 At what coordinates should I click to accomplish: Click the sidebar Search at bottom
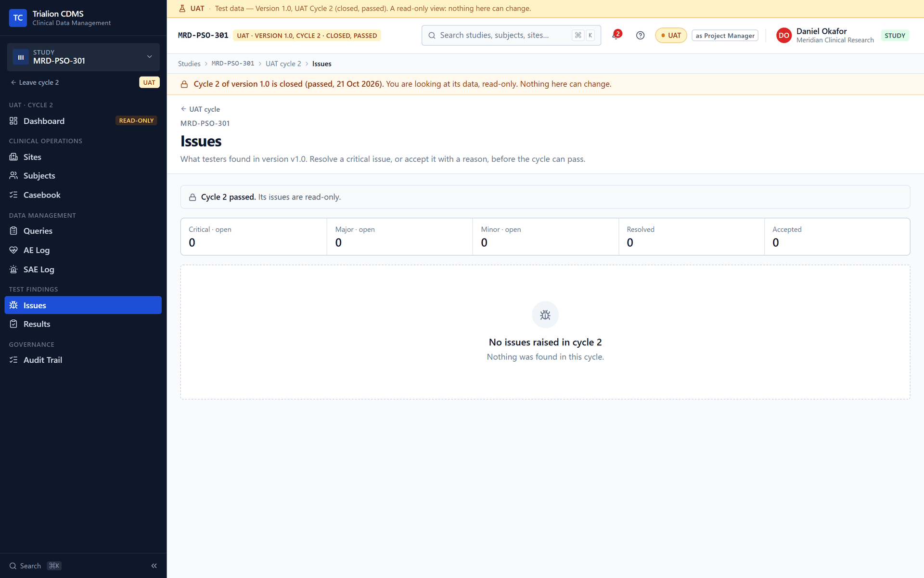pyautogui.click(x=35, y=565)
